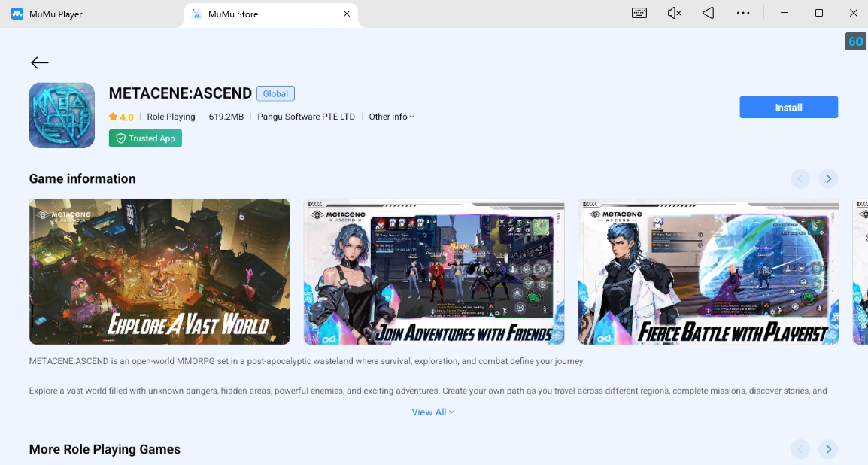Open Explore A Vast World screenshot
This screenshot has height=465, width=868.
[x=159, y=272]
